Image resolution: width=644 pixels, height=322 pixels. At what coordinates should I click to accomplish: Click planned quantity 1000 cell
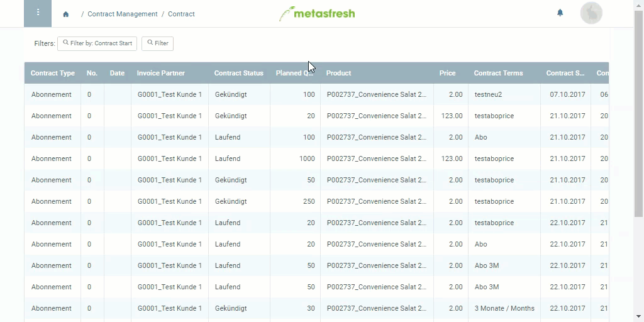295,158
